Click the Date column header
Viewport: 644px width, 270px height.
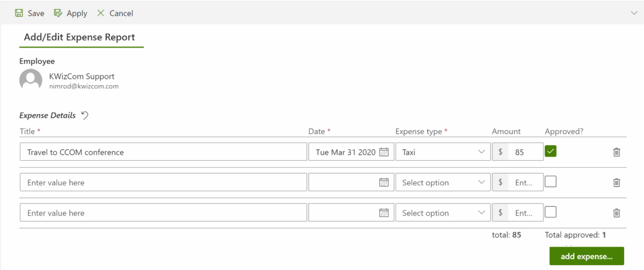[319, 131]
